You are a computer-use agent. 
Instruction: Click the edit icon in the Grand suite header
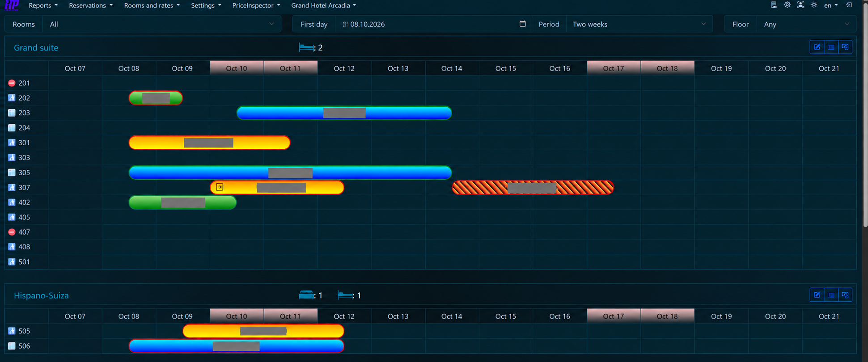817,47
